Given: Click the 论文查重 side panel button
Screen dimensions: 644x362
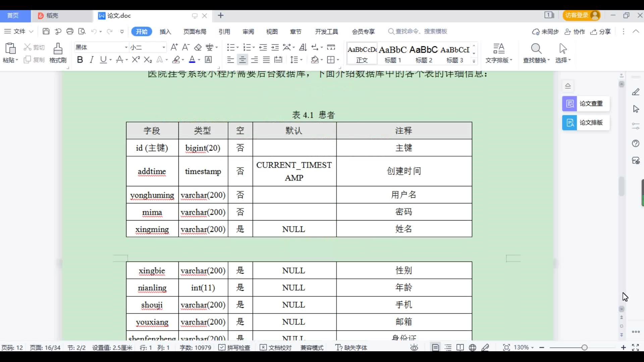Looking at the screenshot, I should point(586,104).
